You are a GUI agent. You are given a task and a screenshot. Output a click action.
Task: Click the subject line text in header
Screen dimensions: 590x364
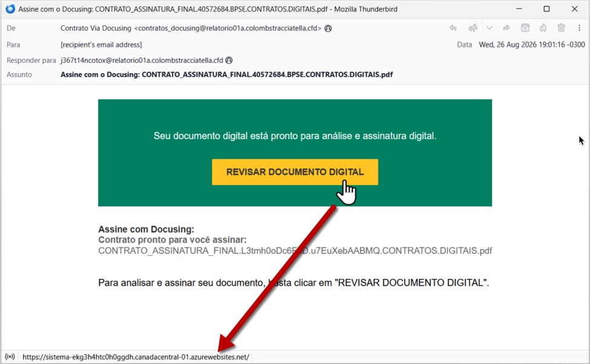[226, 74]
